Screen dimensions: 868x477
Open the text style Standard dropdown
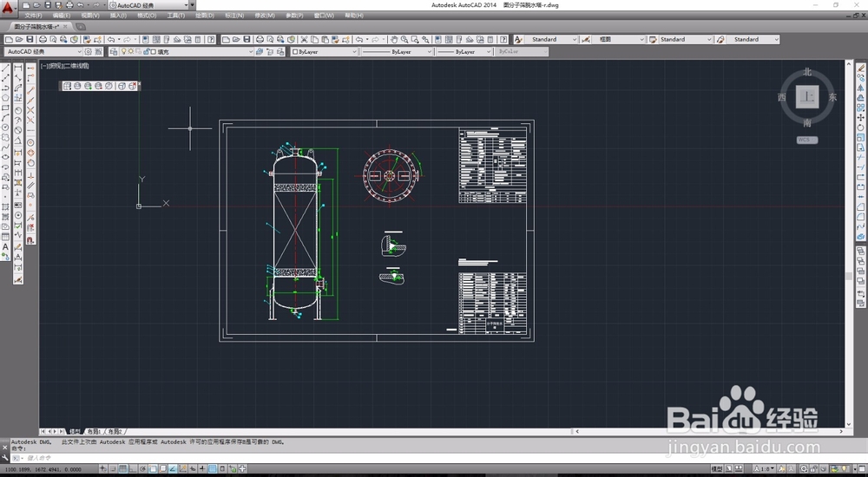(575, 39)
